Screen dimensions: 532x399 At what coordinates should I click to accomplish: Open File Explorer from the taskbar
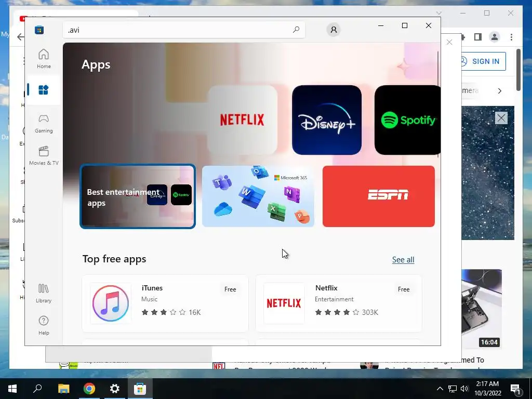(63, 389)
